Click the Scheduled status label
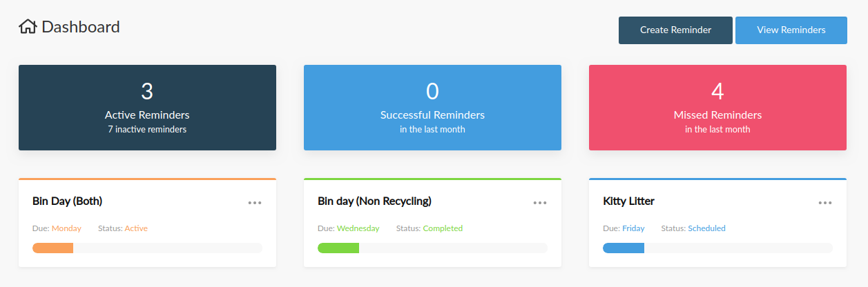The image size is (868, 287). tap(706, 228)
